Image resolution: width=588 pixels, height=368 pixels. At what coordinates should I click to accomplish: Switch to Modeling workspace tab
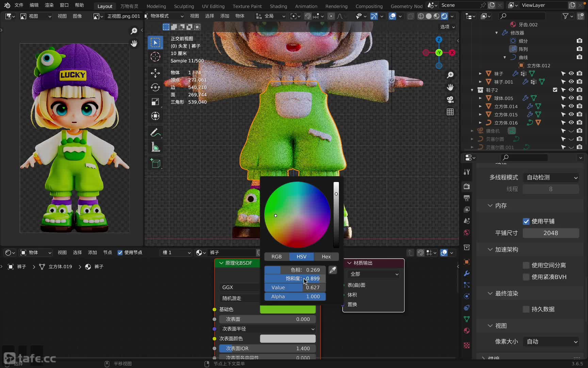point(156,6)
